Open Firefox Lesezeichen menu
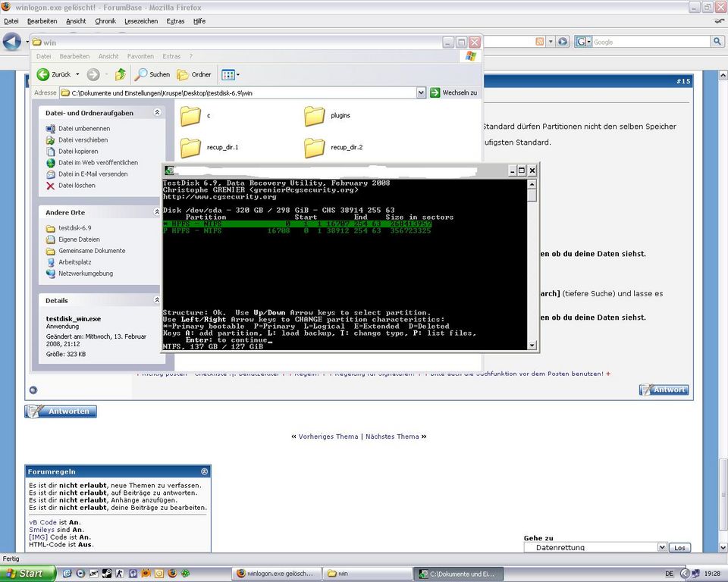Image resolution: width=728 pixels, height=582 pixels. (141, 21)
